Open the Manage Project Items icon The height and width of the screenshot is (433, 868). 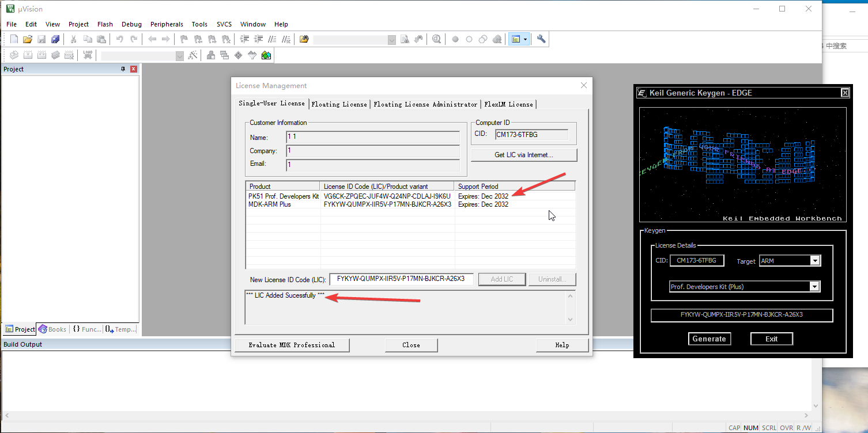coord(211,55)
